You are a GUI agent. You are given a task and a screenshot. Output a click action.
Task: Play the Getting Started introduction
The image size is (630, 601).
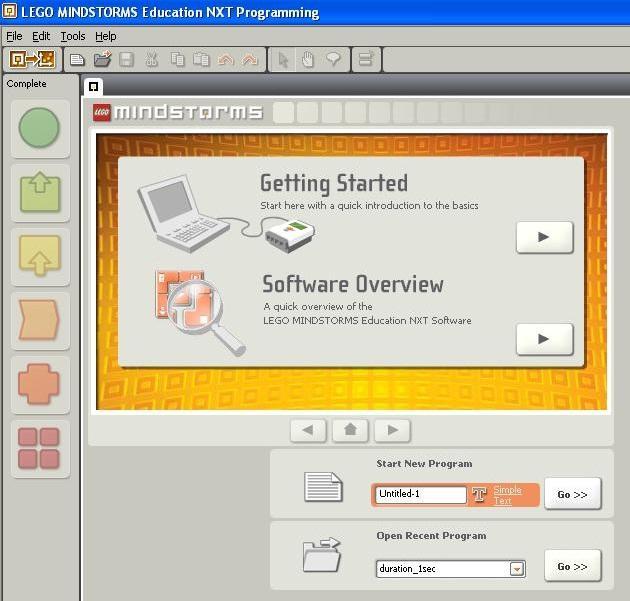(x=544, y=237)
